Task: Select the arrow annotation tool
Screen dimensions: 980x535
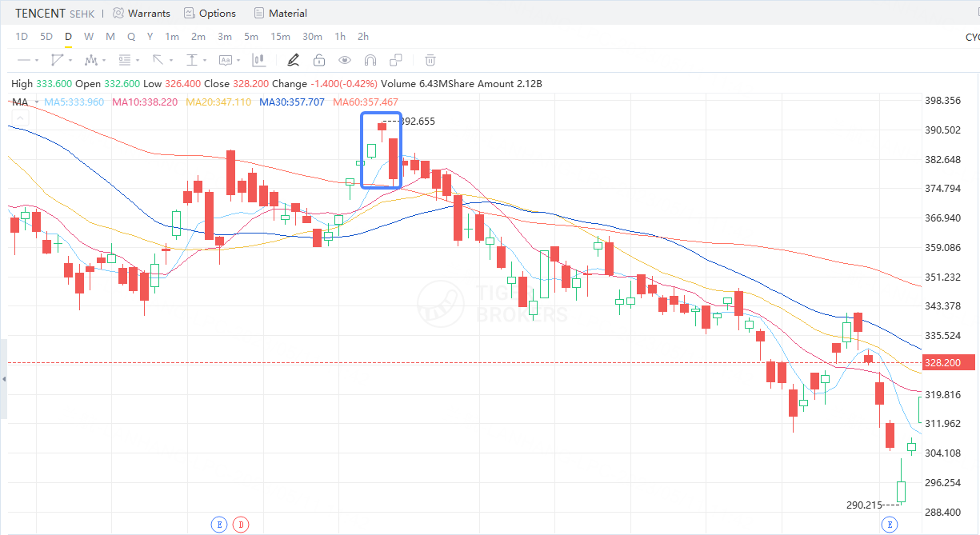Action: coord(158,60)
